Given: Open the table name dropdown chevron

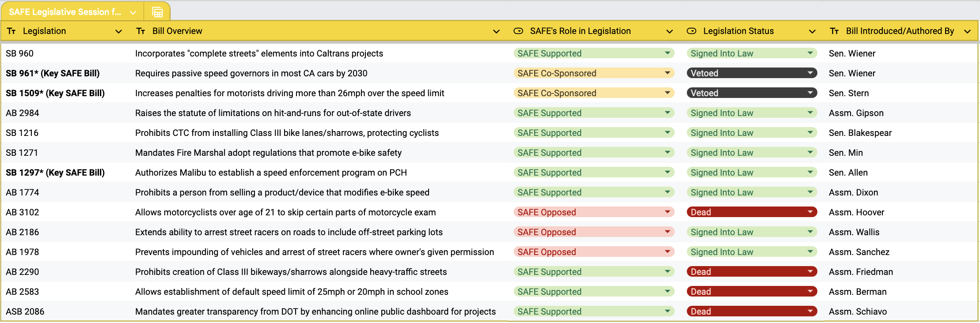Looking at the screenshot, I should click(133, 12).
